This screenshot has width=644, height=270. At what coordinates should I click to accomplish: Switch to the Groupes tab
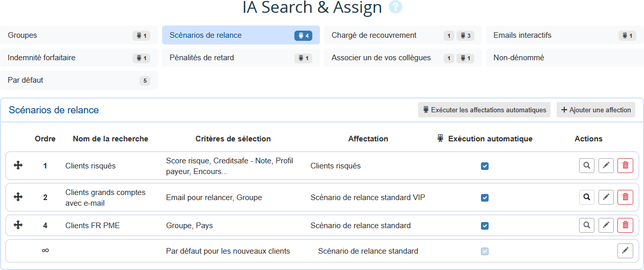click(79, 35)
